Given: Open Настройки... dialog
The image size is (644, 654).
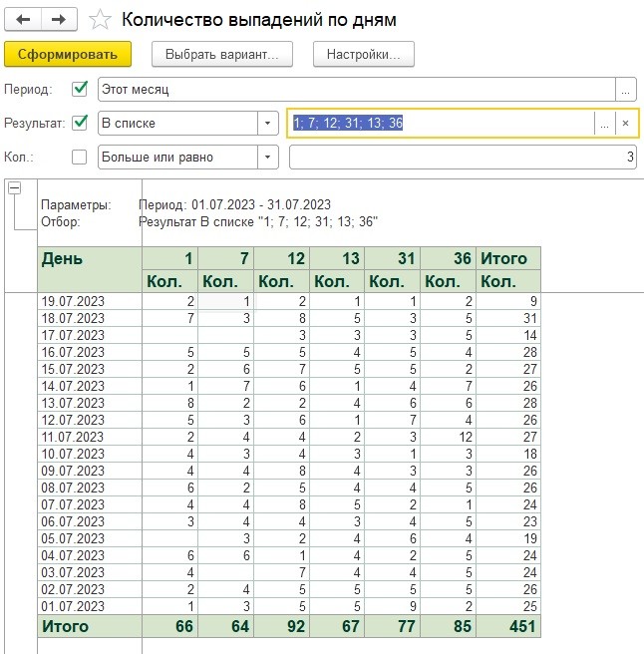Looking at the screenshot, I should tap(363, 54).
